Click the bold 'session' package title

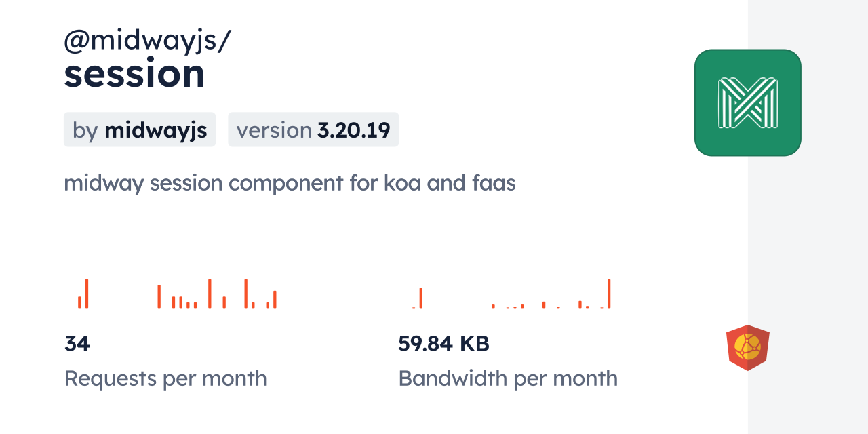point(134,73)
